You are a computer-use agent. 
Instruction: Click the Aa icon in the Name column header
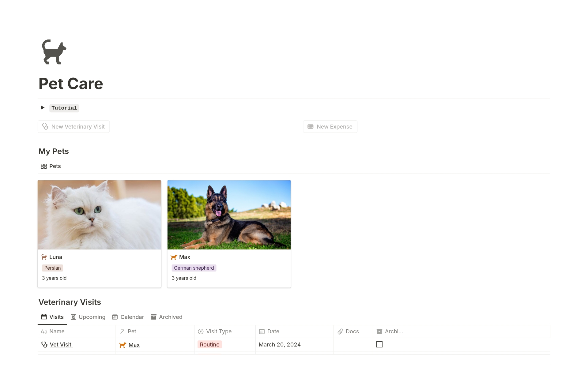click(x=44, y=331)
